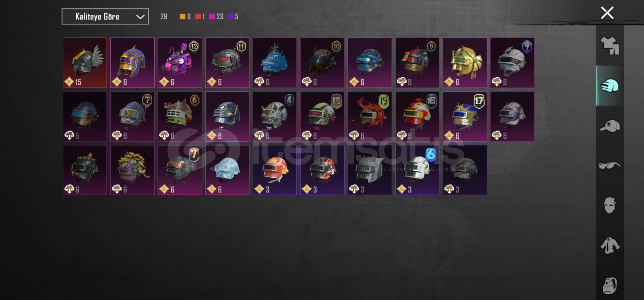Select the face mask category icon

tap(610, 205)
